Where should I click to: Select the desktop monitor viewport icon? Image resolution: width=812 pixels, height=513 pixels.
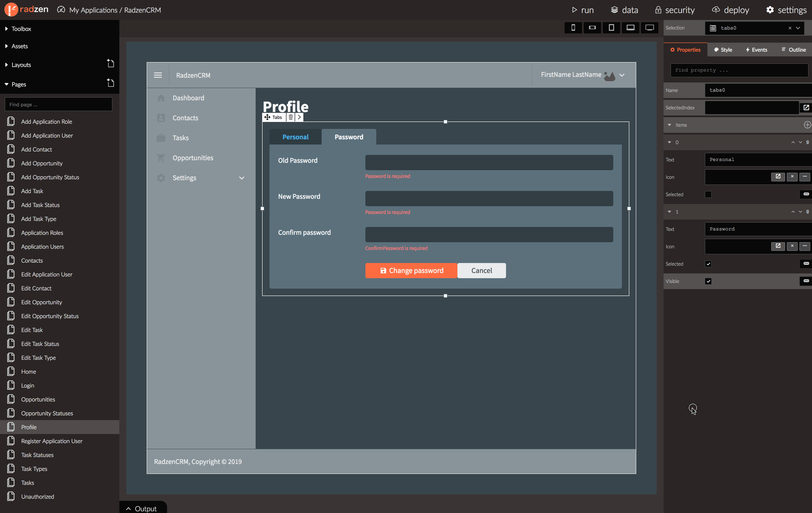pyautogui.click(x=650, y=28)
